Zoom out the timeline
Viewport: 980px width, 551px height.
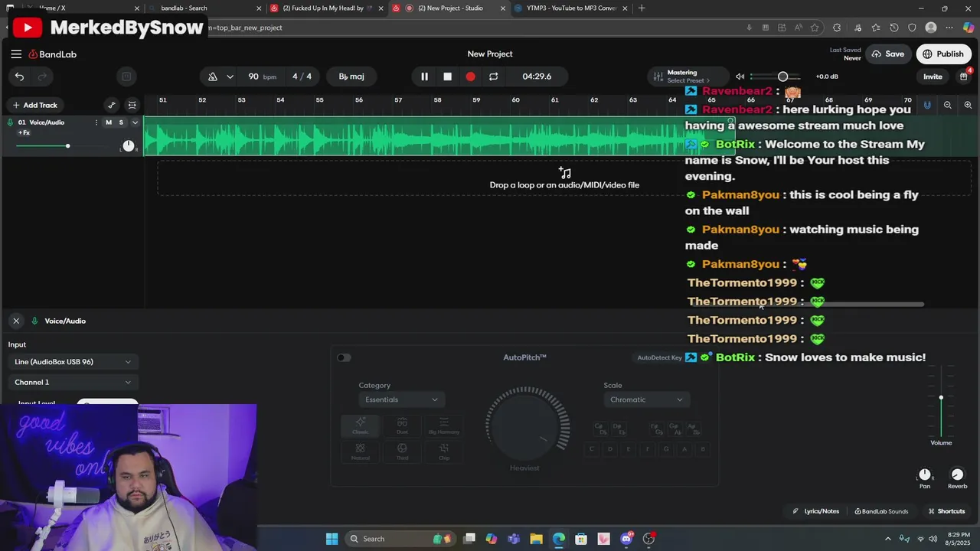pos(948,105)
